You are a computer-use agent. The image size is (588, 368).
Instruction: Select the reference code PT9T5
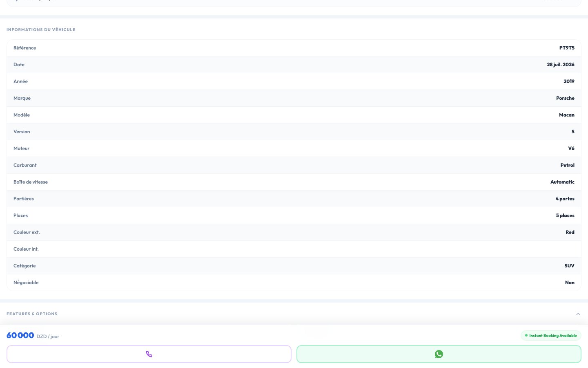coord(567,48)
